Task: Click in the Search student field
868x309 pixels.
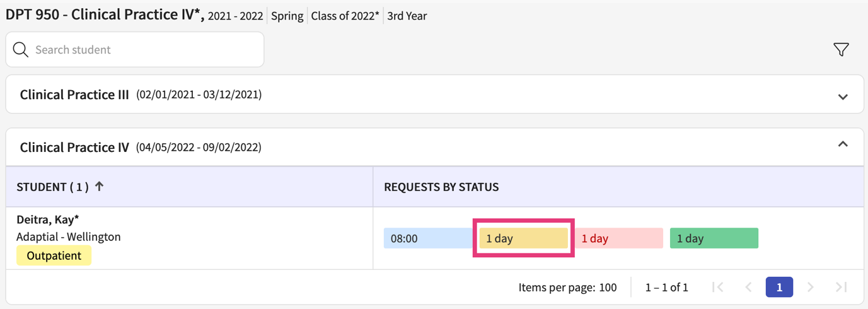Action: (x=145, y=50)
